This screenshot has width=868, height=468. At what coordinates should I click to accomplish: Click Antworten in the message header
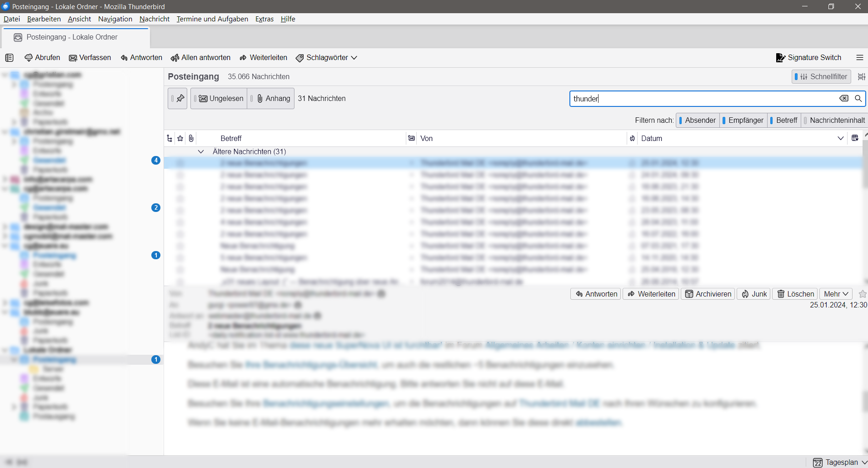coord(596,294)
